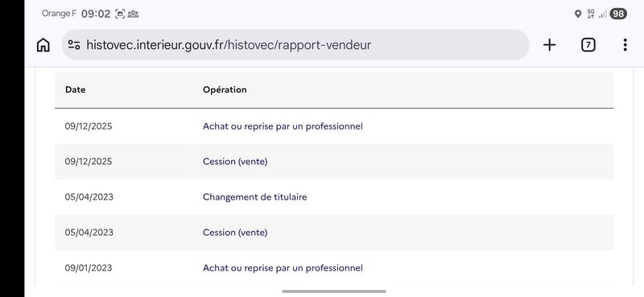Select the 05/04/2023 date of Changement de titulaire
This screenshot has width=644, height=297.
click(89, 196)
